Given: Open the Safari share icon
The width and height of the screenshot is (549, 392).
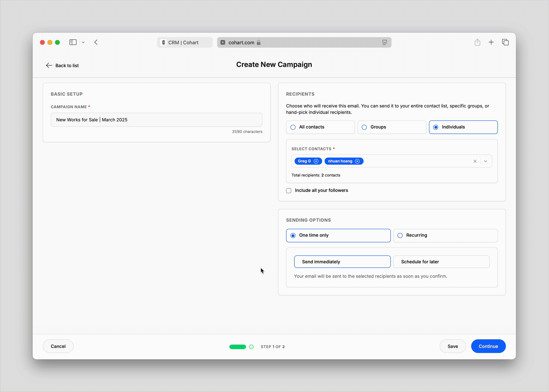Looking at the screenshot, I should 477,42.
